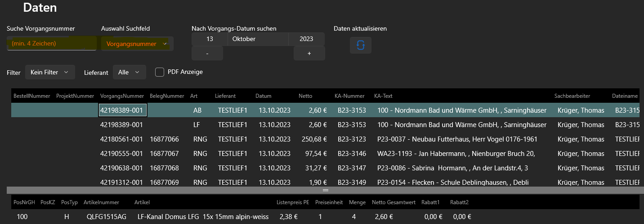The width and height of the screenshot is (644, 224).
Task: Open the Kein Filter dropdown
Action: coord(49,72)
